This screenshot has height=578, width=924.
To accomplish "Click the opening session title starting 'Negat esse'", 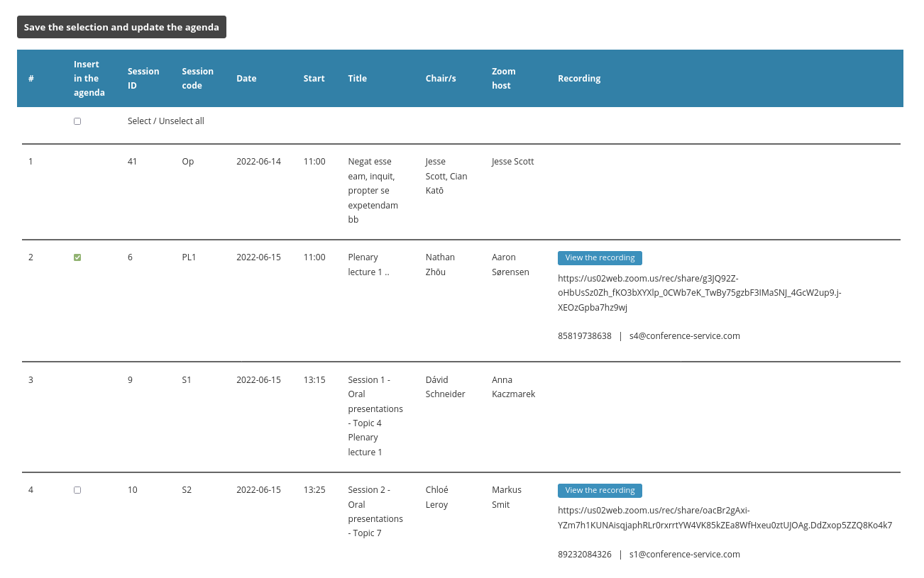I will tap(373, 190).
